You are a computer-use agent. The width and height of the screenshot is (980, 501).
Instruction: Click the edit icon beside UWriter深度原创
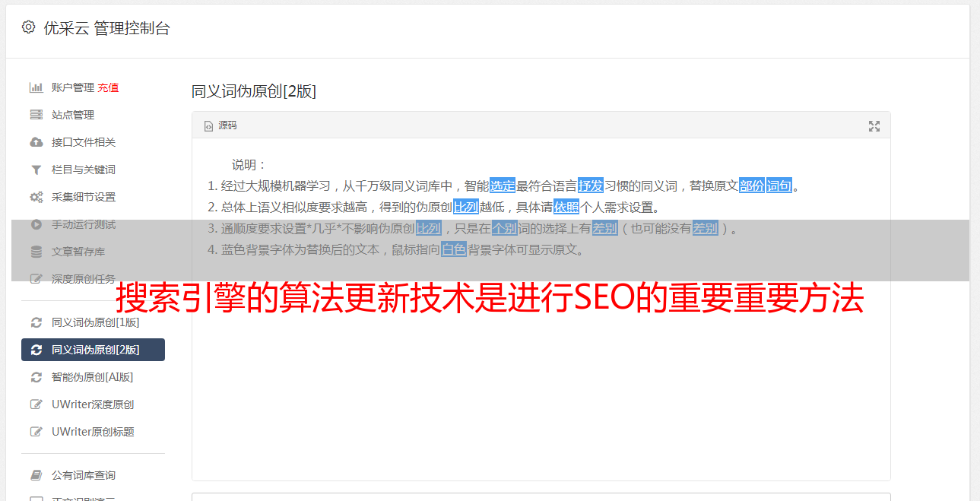(36, 404)
